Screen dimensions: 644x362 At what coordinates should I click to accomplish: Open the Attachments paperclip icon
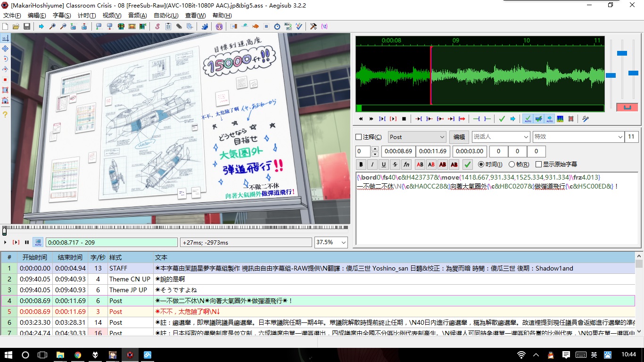[x=179, y=26]
